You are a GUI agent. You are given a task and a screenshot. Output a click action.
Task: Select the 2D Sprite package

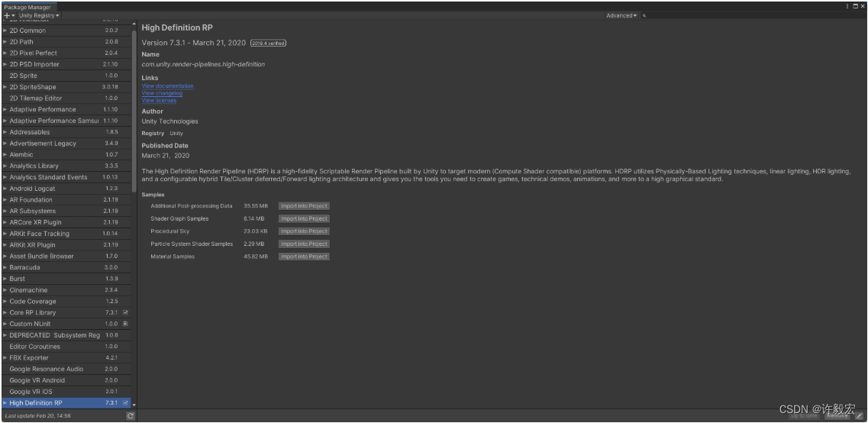click(x=66, y=76)
